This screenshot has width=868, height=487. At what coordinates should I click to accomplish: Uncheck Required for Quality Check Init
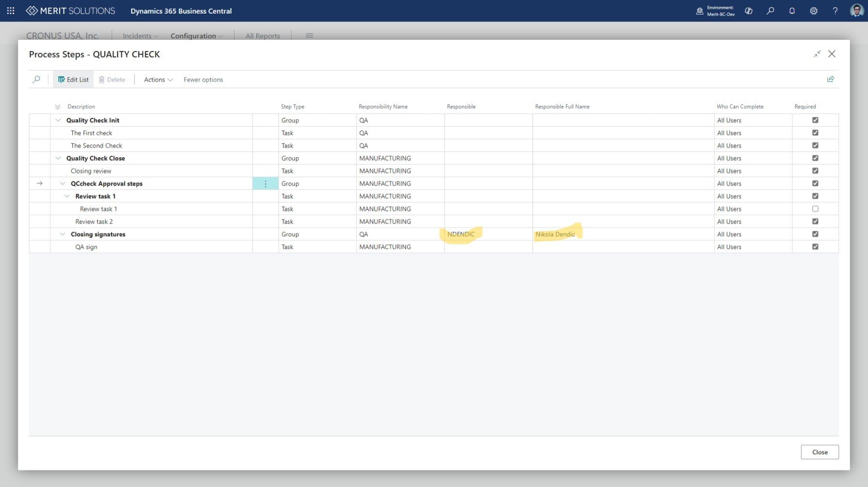click(x=815, y=120)
